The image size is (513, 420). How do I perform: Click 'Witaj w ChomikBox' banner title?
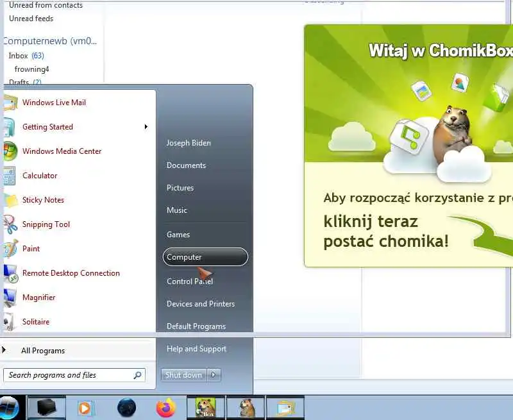coord(441,51)
